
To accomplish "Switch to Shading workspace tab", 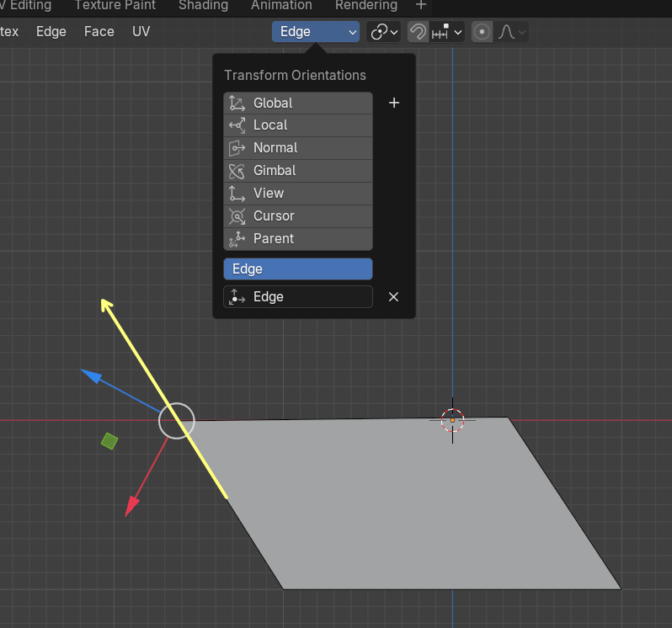I will click(203, 6).
